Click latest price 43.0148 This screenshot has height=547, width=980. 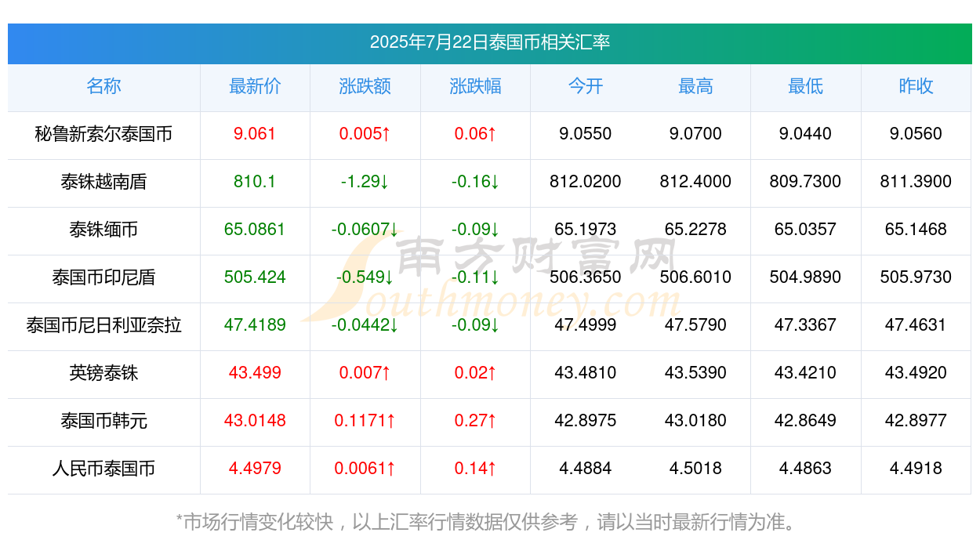click(255, 421)
